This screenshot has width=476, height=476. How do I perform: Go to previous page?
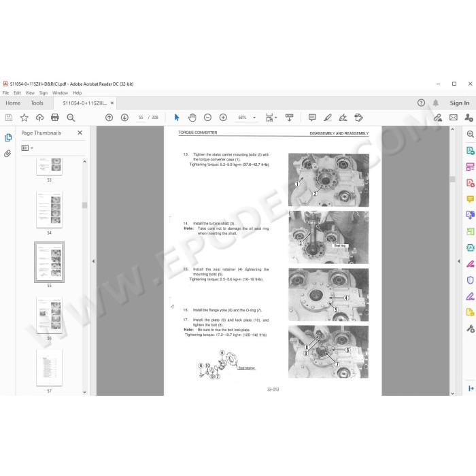coord(109,118)
